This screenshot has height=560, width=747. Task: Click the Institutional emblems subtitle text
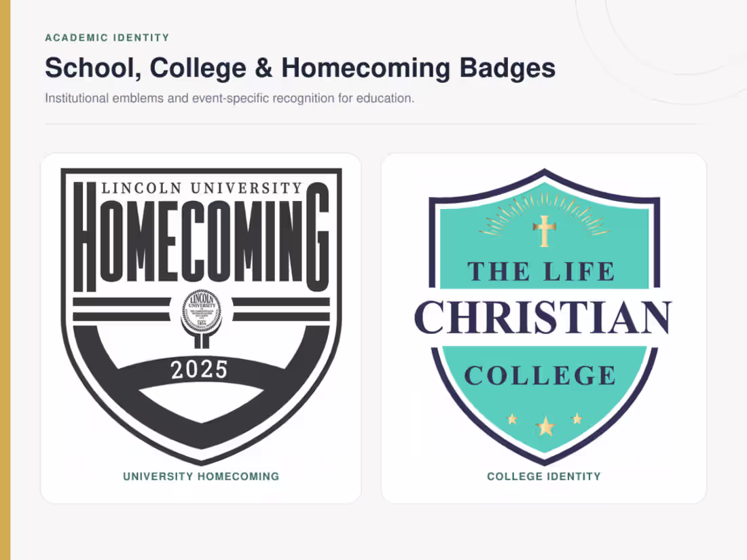pyautogui.click(x=230, y=98)
